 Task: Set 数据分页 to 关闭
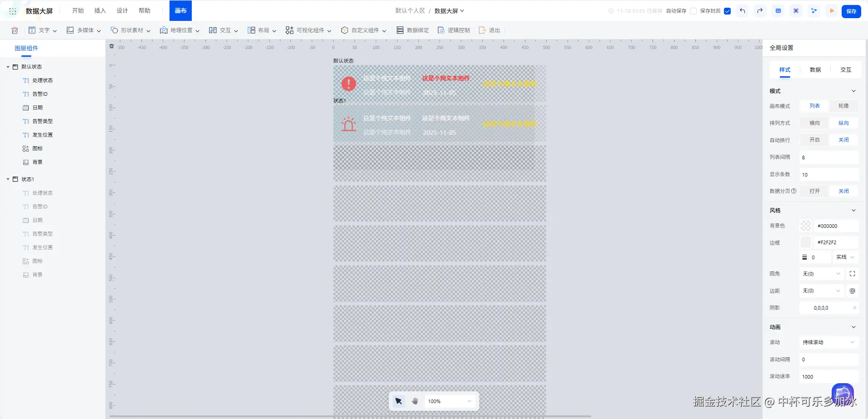pos(843,191)
